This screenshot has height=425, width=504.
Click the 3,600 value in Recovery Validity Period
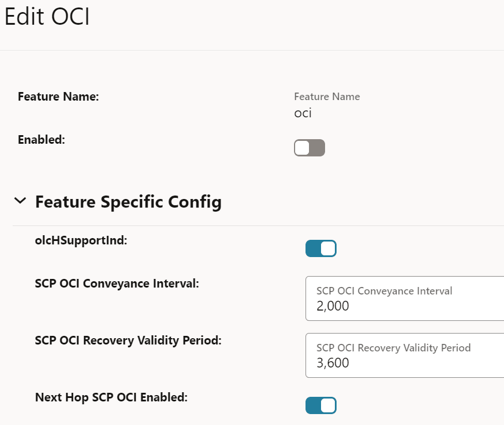tap(333, 363)
